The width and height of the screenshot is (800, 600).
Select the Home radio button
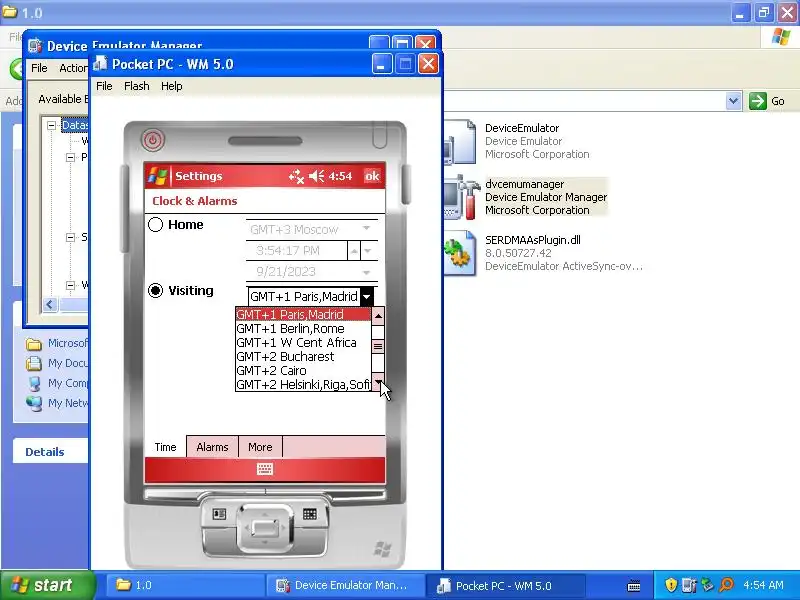[156, 224]
